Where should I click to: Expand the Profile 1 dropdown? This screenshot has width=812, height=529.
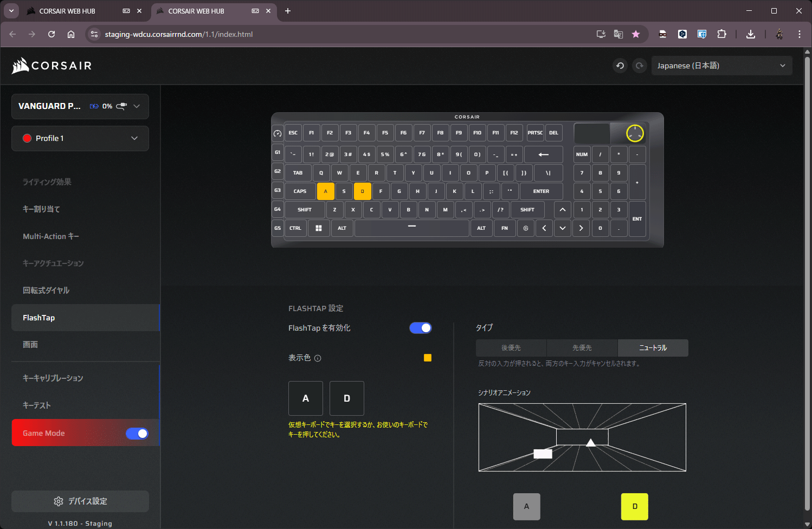coord(80,138)
